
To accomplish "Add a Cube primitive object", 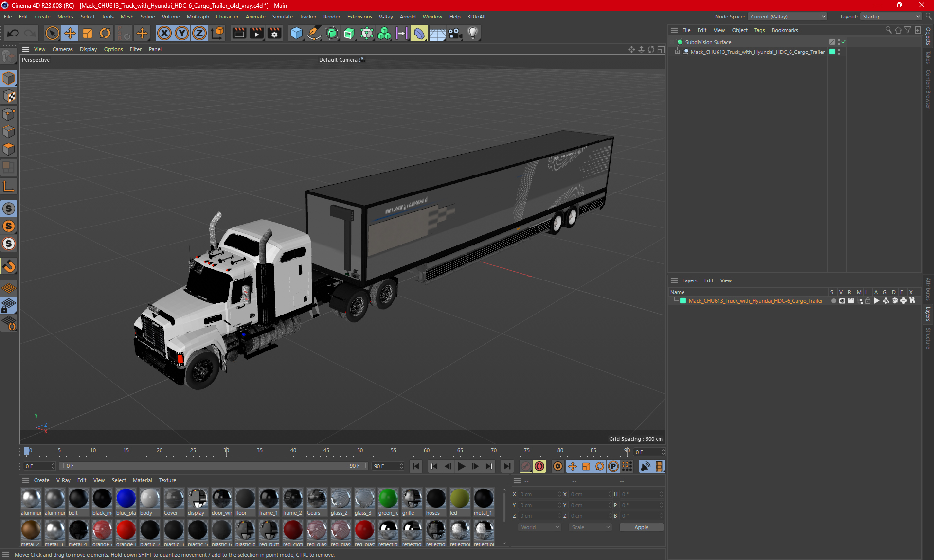I will tap(296, 33).
